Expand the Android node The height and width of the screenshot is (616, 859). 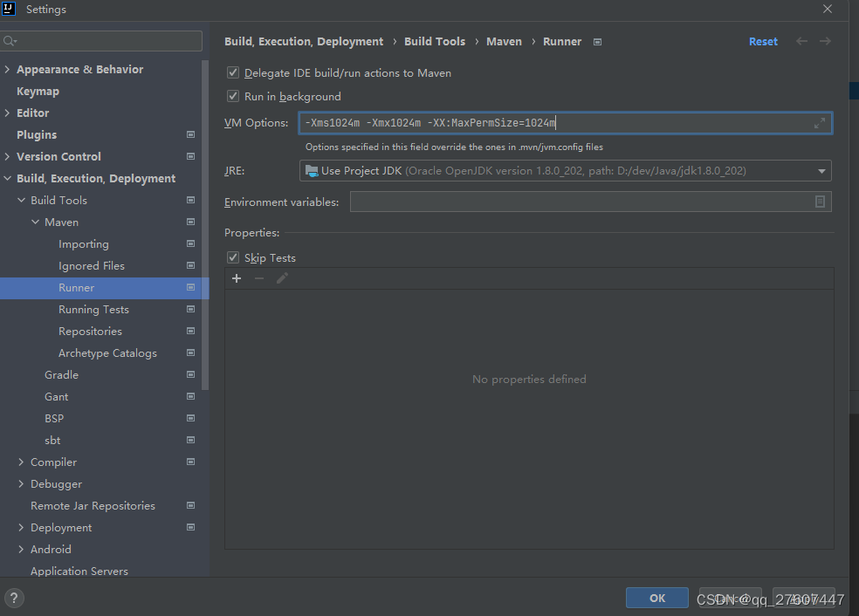click(x=21, y=549)
